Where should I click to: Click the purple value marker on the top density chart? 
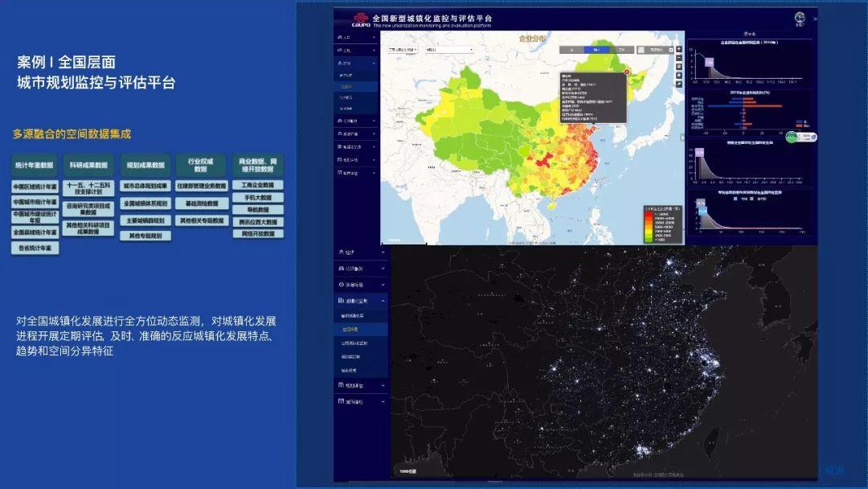tap(709, 62)
